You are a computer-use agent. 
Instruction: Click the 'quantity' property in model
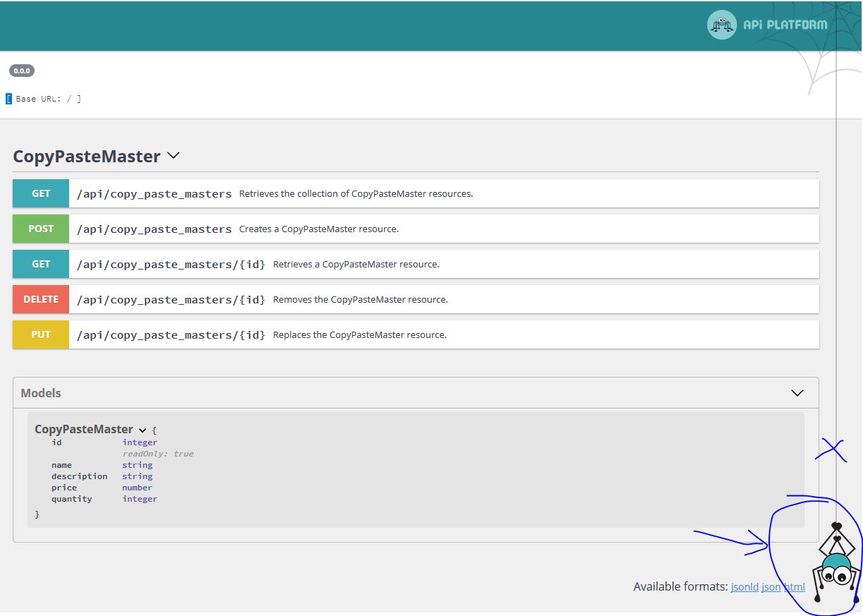point(72,499)
